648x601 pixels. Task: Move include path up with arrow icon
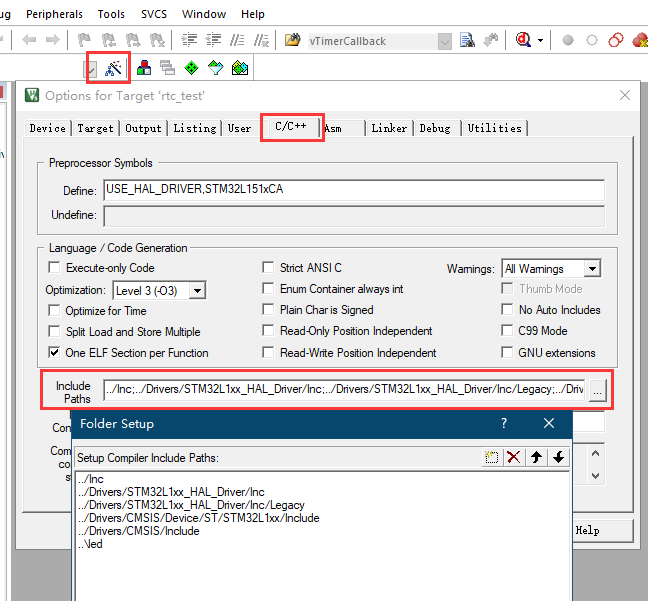[x=536, y=457]
